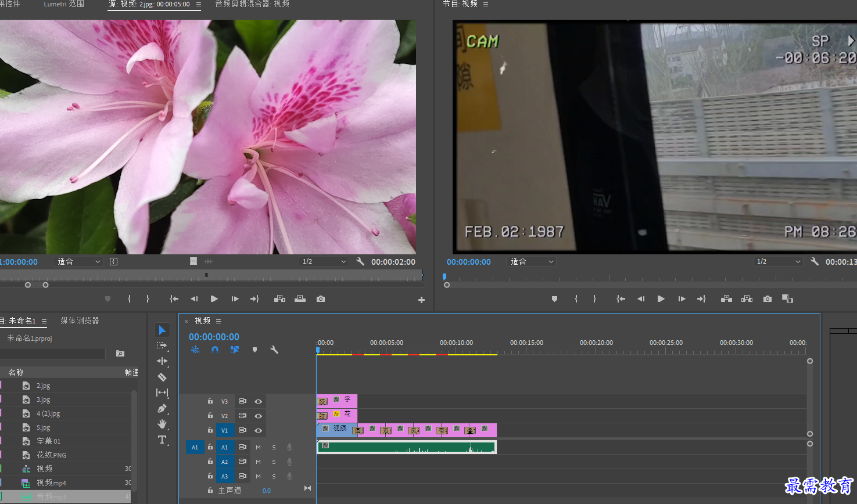Image resolution: width=857 pixels, height=504 pixels.
Task: Open source monitor zoom level dropdown
Action: tap(79, 262)
